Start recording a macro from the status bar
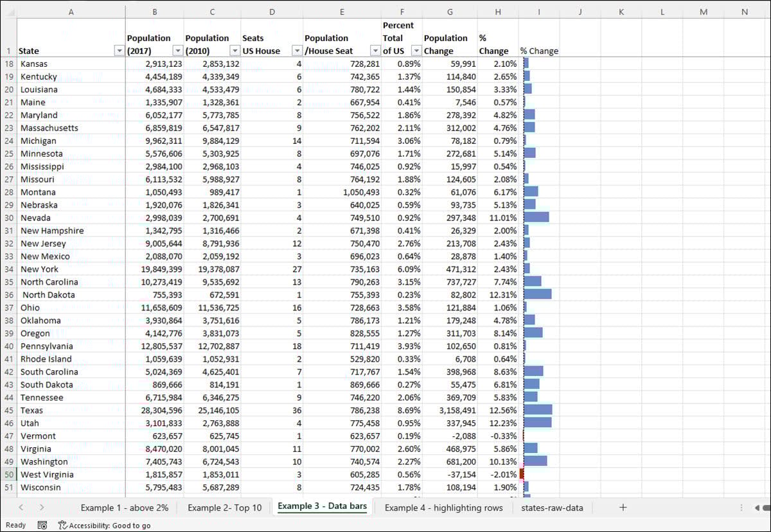The width and height of the screenshot is (771, 532). [x=42, y=525]
